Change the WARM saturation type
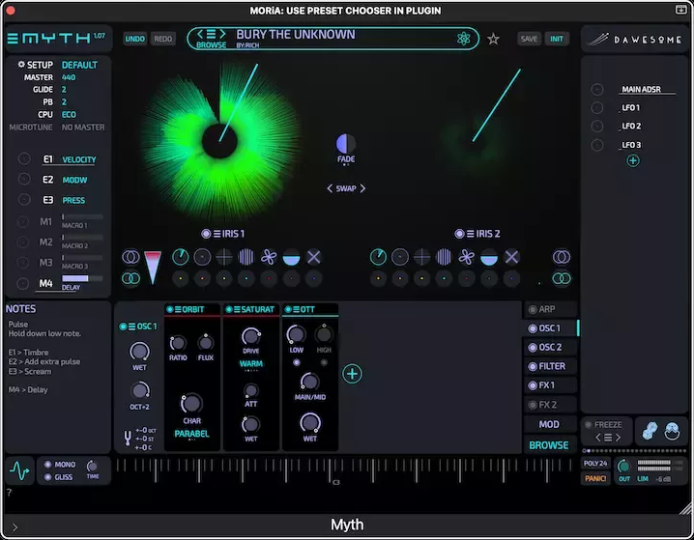The width and height of the screenshot is (694, 540). (251, 364)
